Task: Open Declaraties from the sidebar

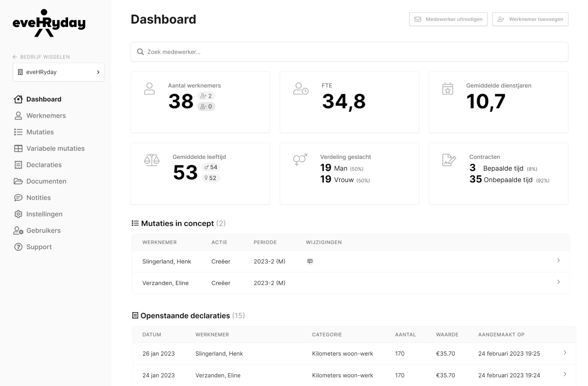Action: pyautogui.click(x=44, y=165)
